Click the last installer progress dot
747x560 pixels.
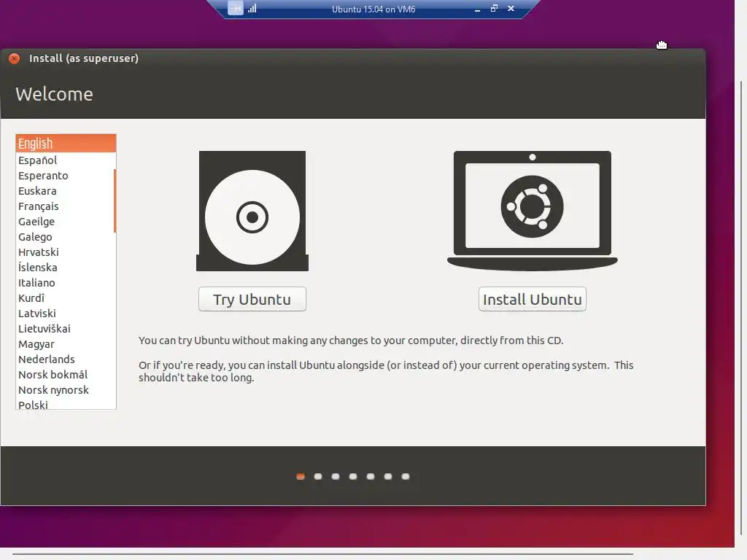click(x=406, y=476)
